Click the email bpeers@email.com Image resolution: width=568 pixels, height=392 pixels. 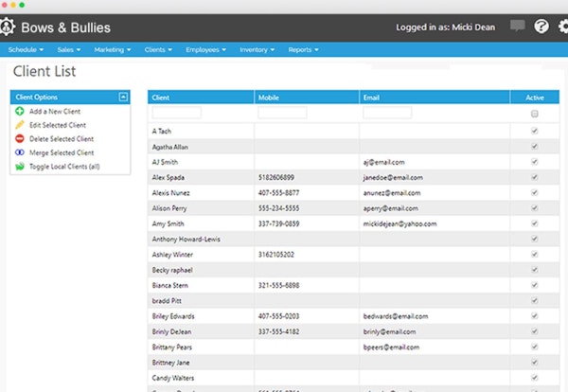pyautogui.click(x=391, y=347)
